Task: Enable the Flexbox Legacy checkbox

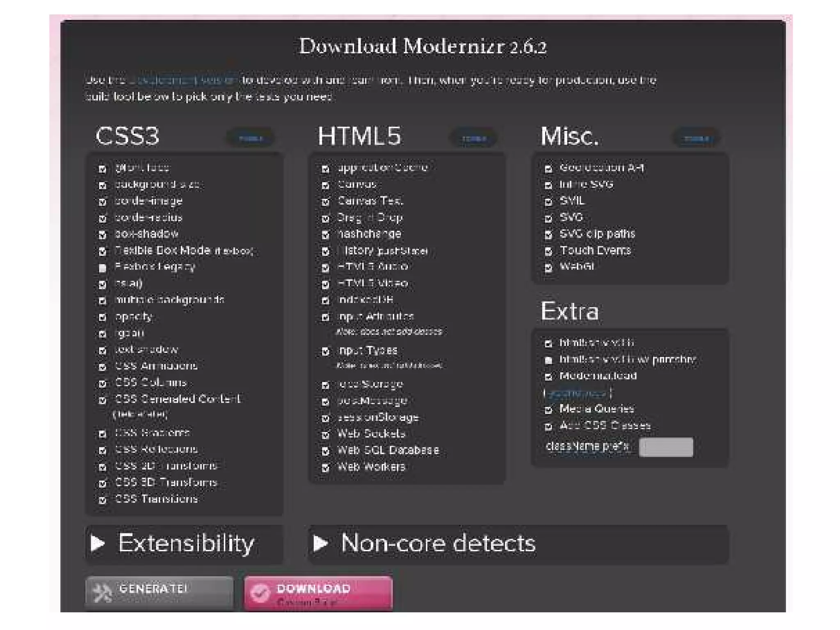Action: (103, 268)
